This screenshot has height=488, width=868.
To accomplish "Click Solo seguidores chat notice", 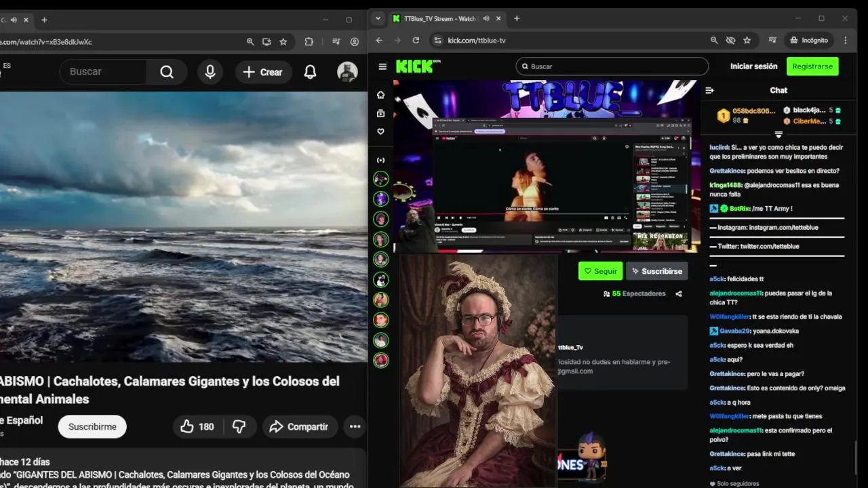I will click(x=734, y=484).
